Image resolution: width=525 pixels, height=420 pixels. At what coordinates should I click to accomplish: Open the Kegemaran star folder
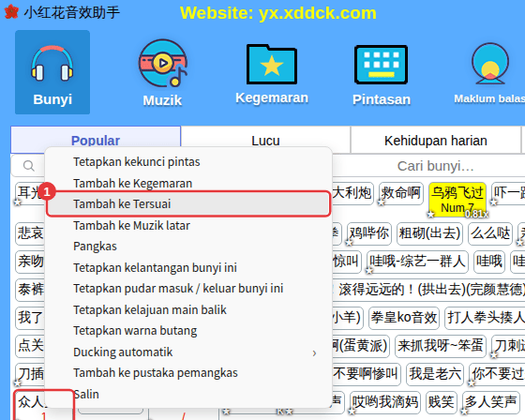272,74
